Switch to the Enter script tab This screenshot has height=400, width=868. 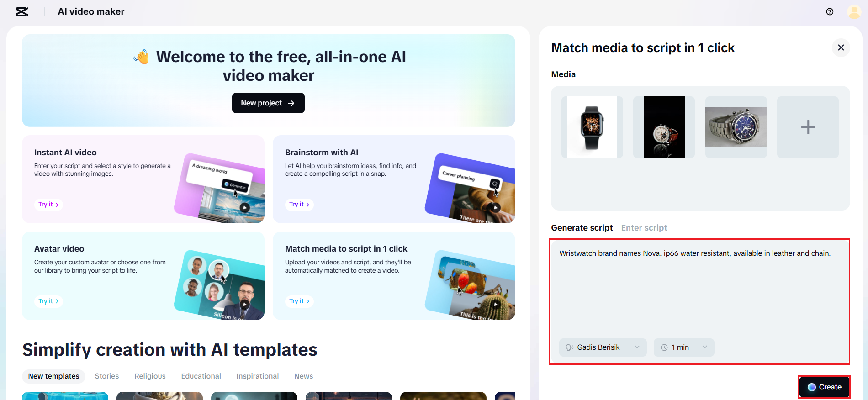pos(644,228)
